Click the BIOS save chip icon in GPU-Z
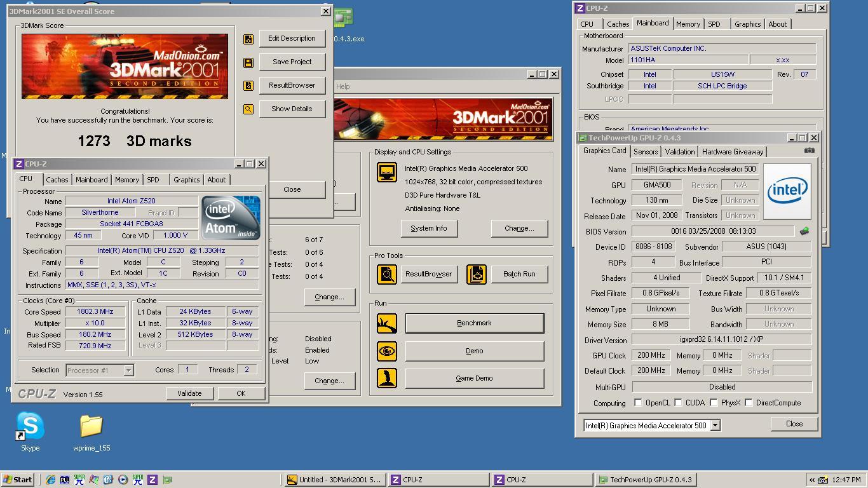Screen dimensions: 868x488 click(804, 231)
